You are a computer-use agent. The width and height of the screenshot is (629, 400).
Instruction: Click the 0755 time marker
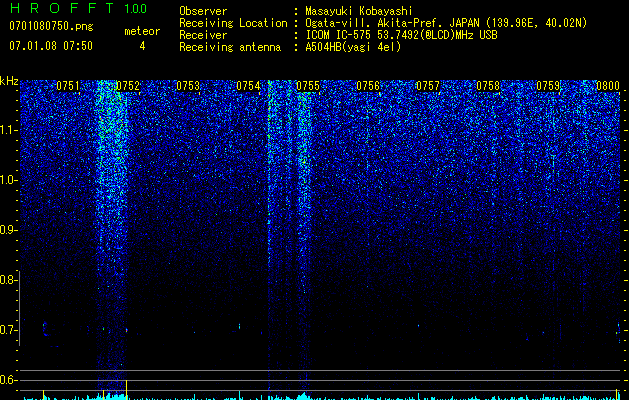[308, 86]
